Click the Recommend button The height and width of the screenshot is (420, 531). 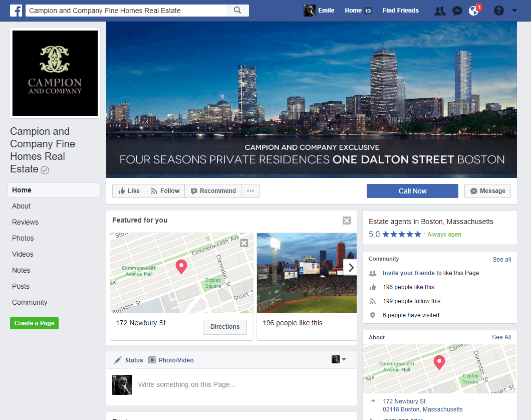213,191
